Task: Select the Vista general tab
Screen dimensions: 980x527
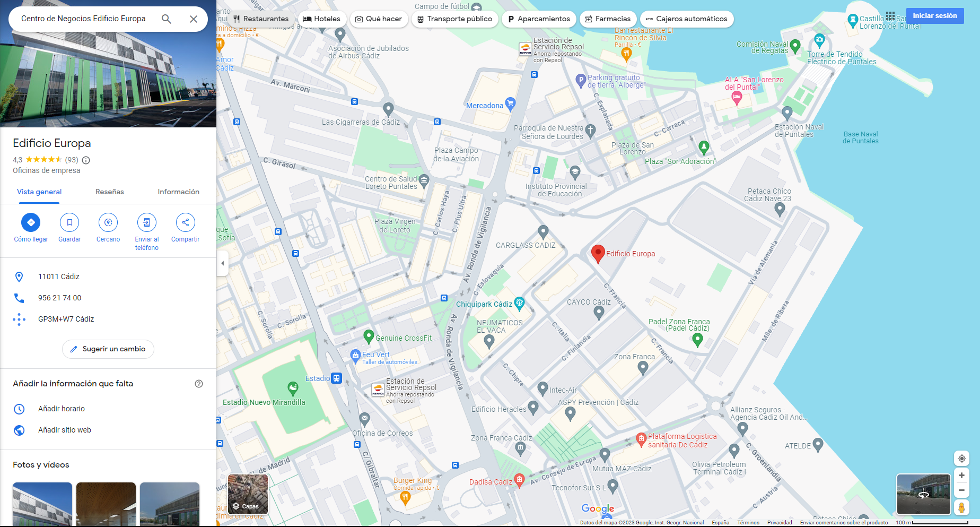Action: click(x=39, y=192)
